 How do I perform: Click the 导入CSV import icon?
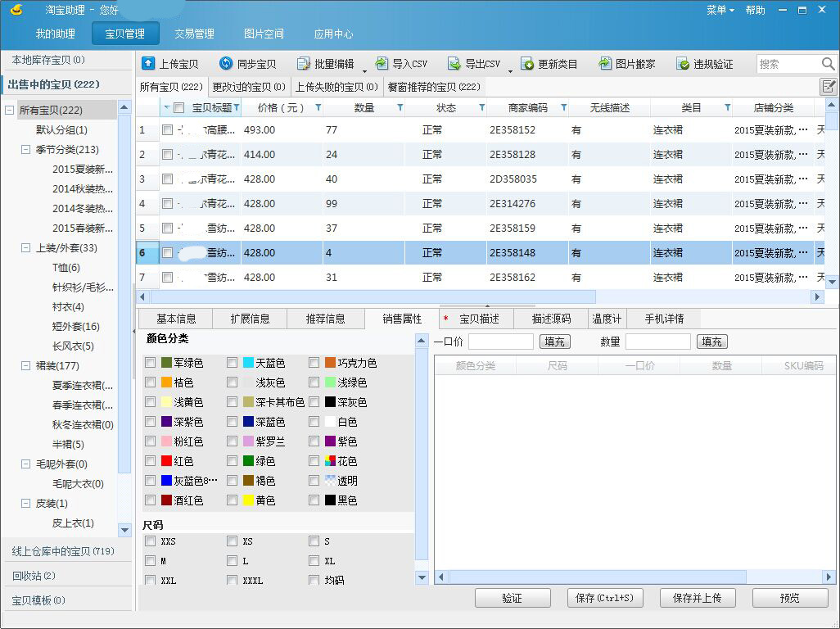[382, 64]
